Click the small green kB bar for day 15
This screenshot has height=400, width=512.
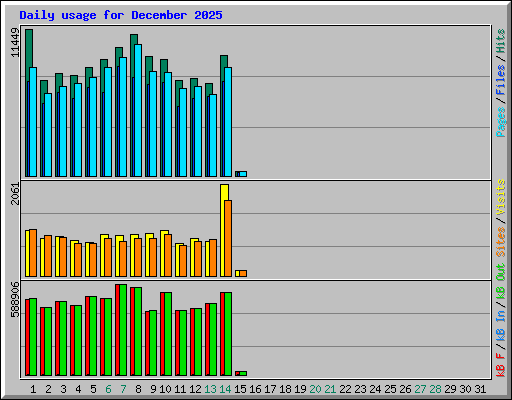coord(243,373)
